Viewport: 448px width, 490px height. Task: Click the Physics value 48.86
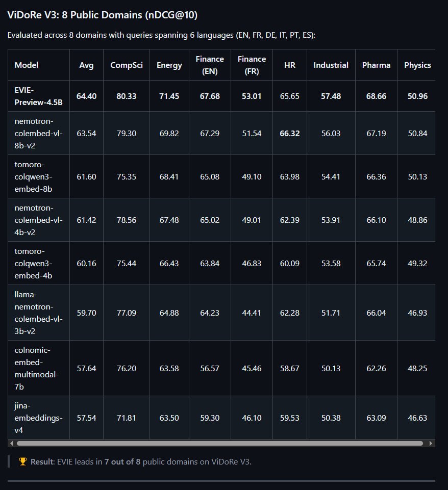417,220
